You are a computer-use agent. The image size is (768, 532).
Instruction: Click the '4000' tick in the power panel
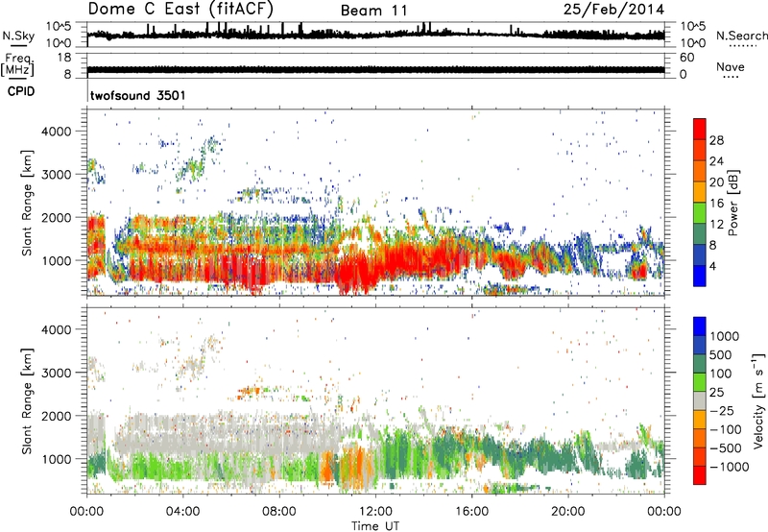point(57,132)
